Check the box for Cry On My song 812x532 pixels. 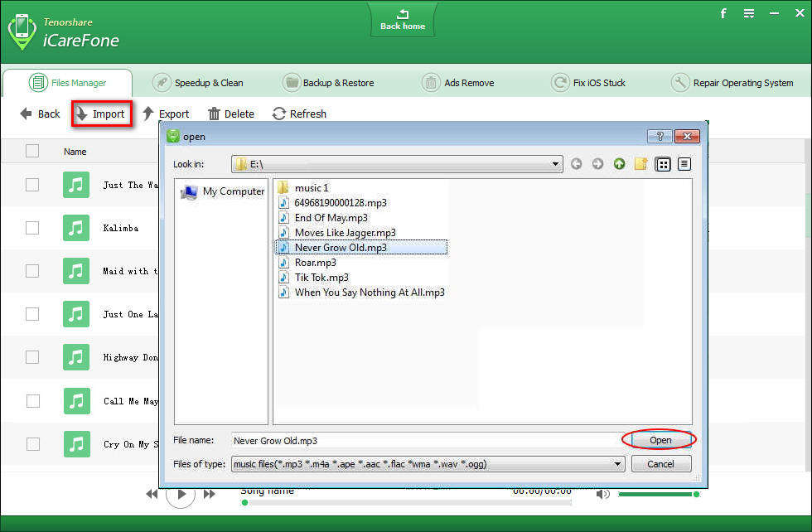(32, 444)
